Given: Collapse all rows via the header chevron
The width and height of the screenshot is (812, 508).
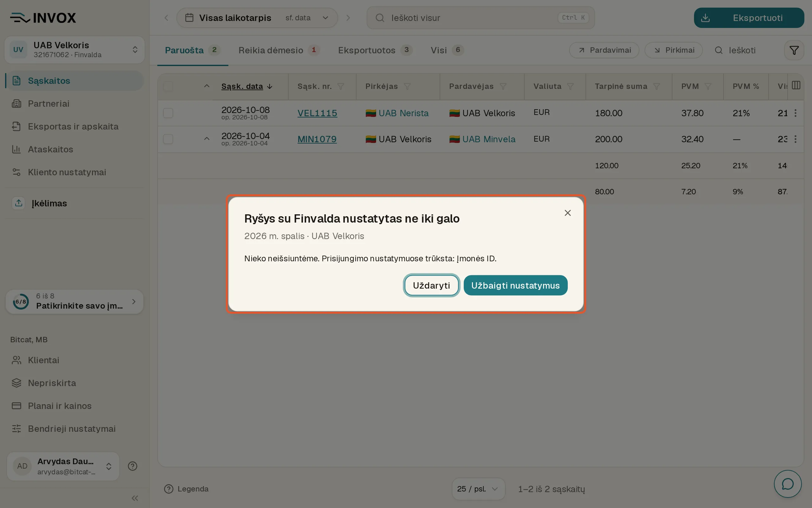Looking at the screenshot, I should click(x=207, y=86).
